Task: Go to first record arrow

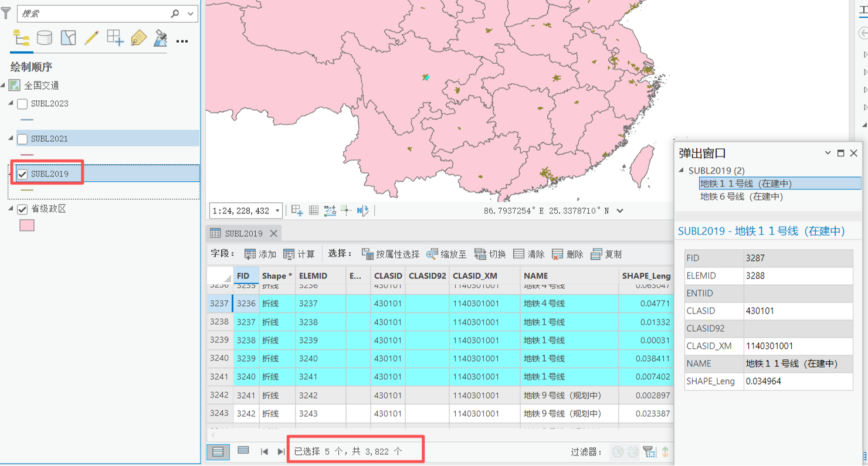Action: click(265, 451)
